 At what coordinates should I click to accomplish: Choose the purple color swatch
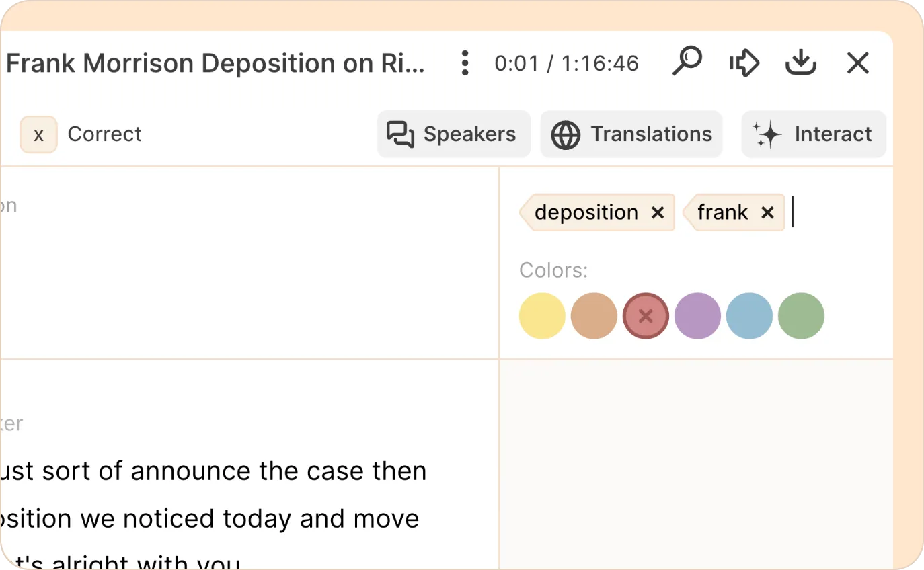[697, 316]
